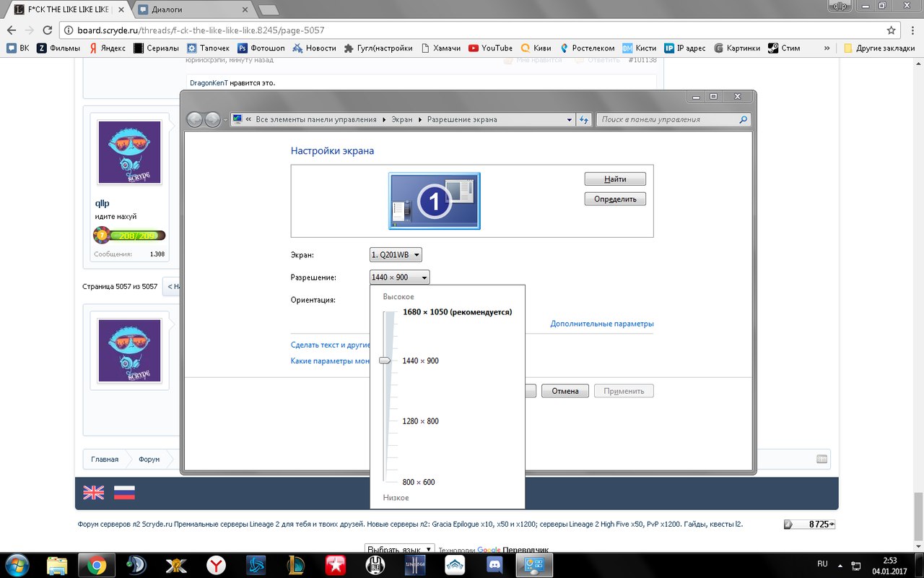The height and width of the screenshot is (578, 924).
Task: Switch to the Диалоги browser tab
Action: coord(192,9)
